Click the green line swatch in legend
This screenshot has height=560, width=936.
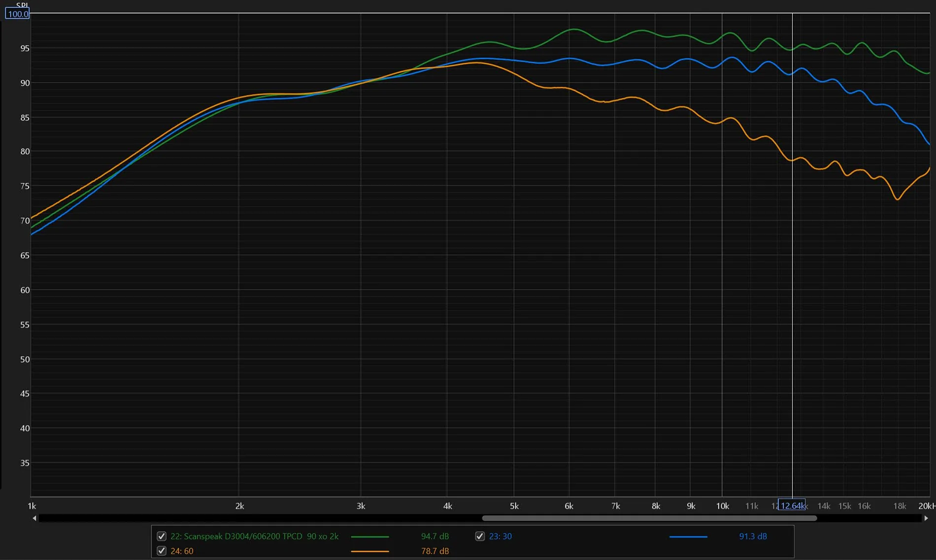coord(369,537)
